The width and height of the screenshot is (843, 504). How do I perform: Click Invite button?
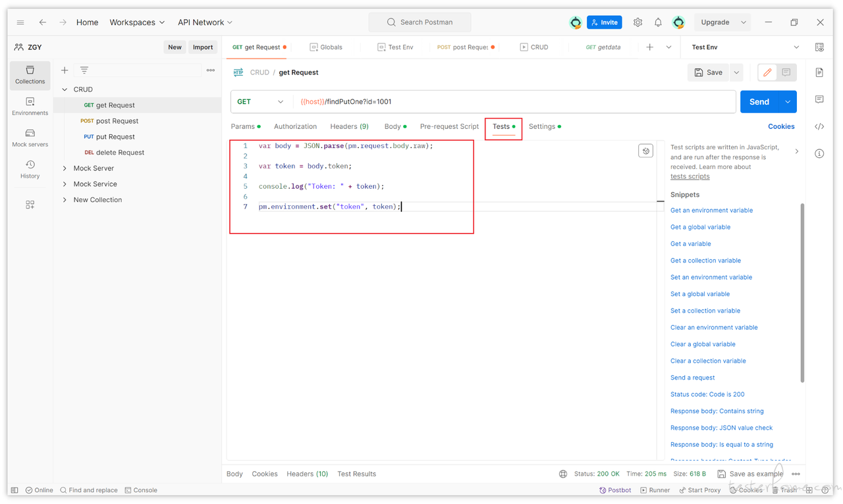coord(605,22)
